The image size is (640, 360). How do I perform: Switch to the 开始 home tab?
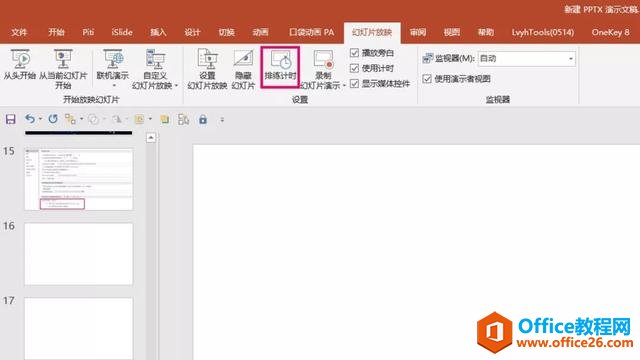pyautogui.click(x=56, y=32)
